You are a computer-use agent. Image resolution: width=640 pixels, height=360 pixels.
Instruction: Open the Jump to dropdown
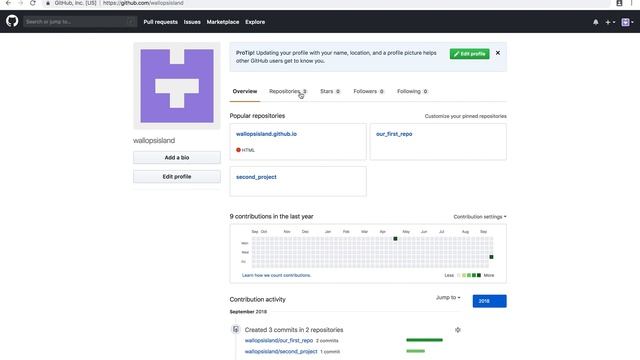(x=448, y=298)
